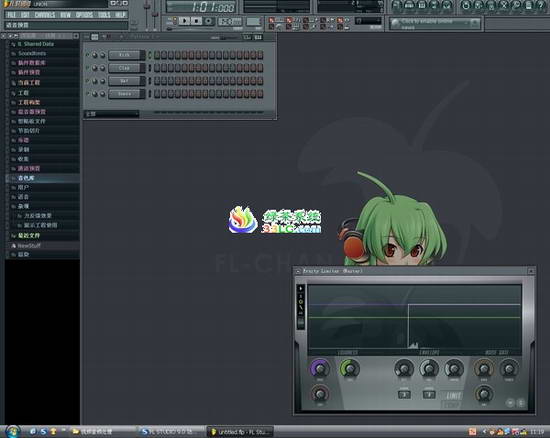Open the CHANNELS menu
The width and height of the screenshot is (550, 438).
click(45, 15)
